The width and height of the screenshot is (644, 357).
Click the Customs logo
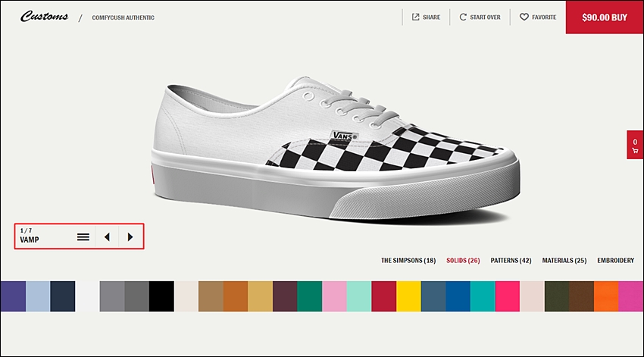(45, 17)
